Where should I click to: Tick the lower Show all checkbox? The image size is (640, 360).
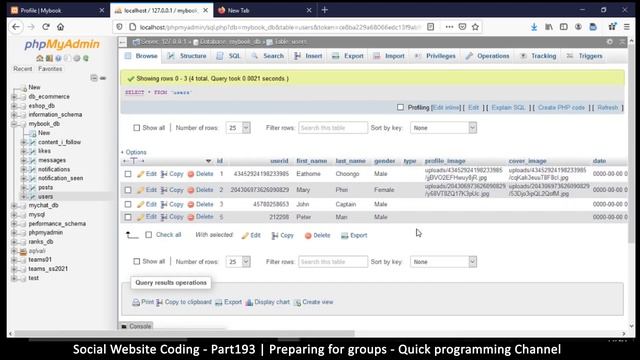(137, 262)
